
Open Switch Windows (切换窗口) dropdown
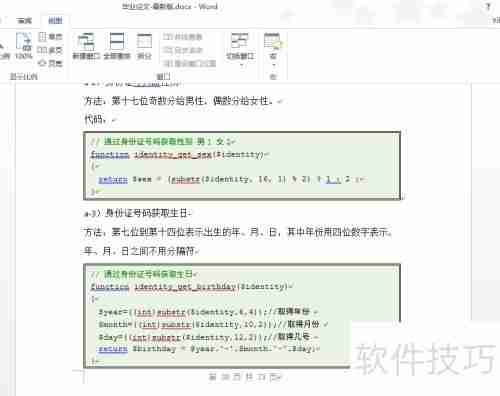click(x=240, y=49)
